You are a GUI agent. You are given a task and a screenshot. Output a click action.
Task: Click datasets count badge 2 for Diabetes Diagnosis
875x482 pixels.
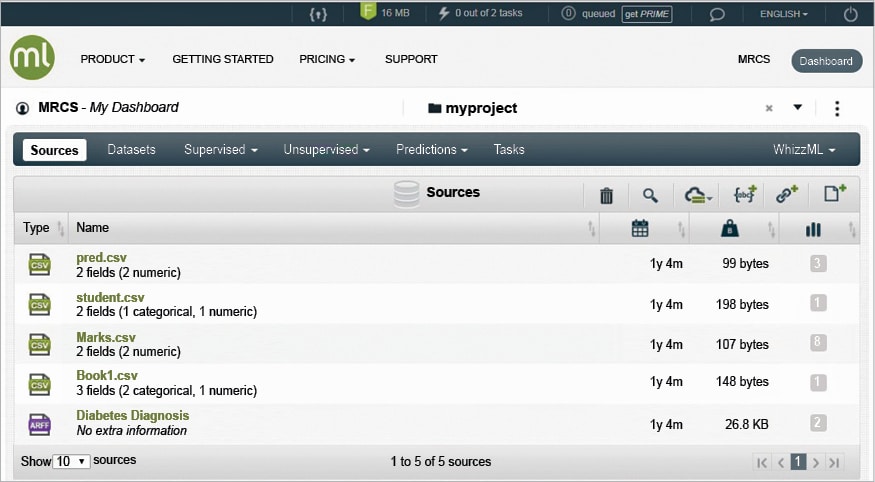(x=818, y=423)
